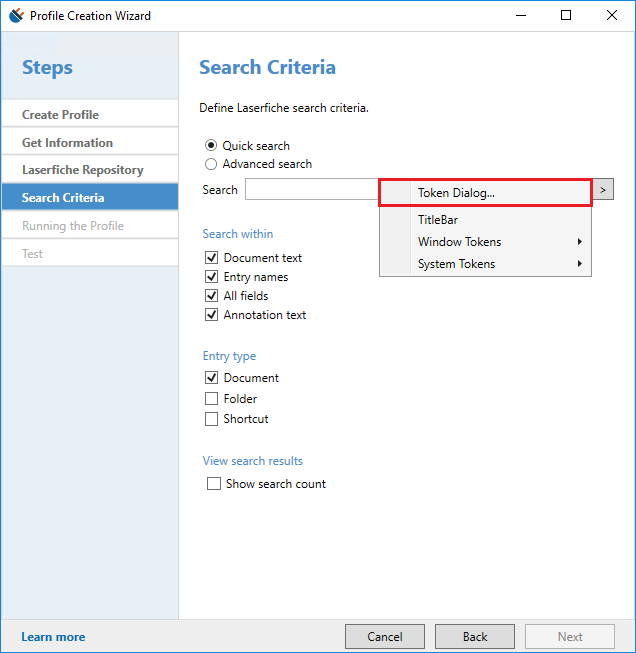
Task: Check the Show search count option
Action: point(214,484)
